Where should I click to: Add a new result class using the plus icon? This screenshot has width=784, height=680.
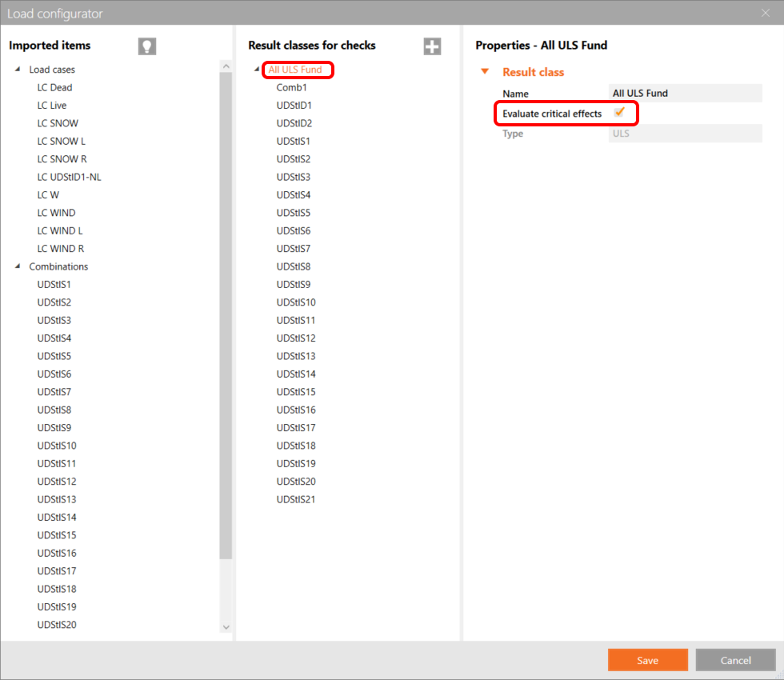point(432,46)
